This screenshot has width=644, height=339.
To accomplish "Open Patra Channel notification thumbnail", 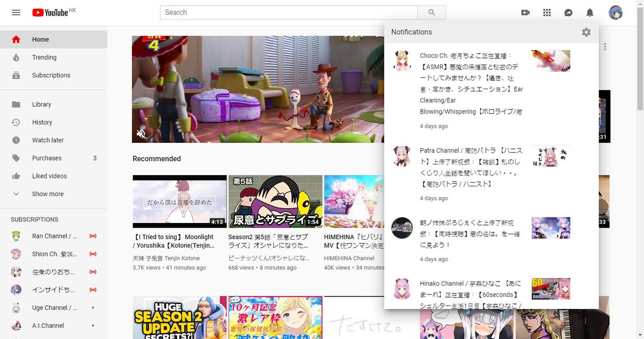I will click(551, 156).
